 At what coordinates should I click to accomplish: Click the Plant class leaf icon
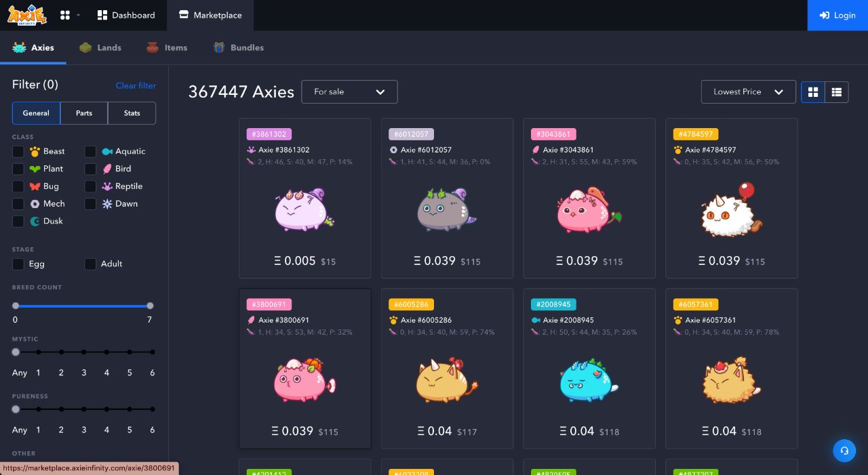35,169
